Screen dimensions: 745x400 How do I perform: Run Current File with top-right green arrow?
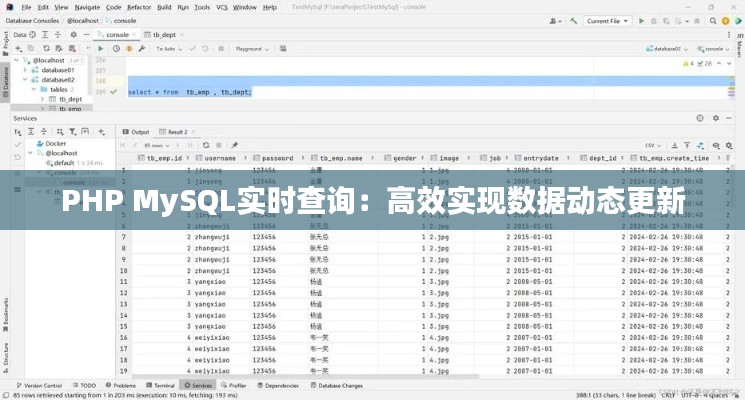point(641,21)
